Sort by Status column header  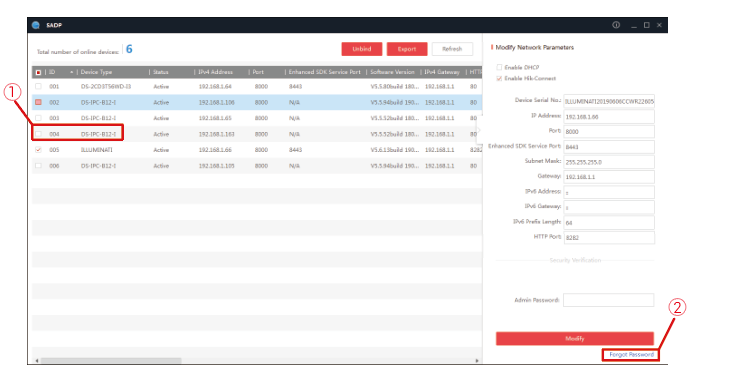point(160,72)
